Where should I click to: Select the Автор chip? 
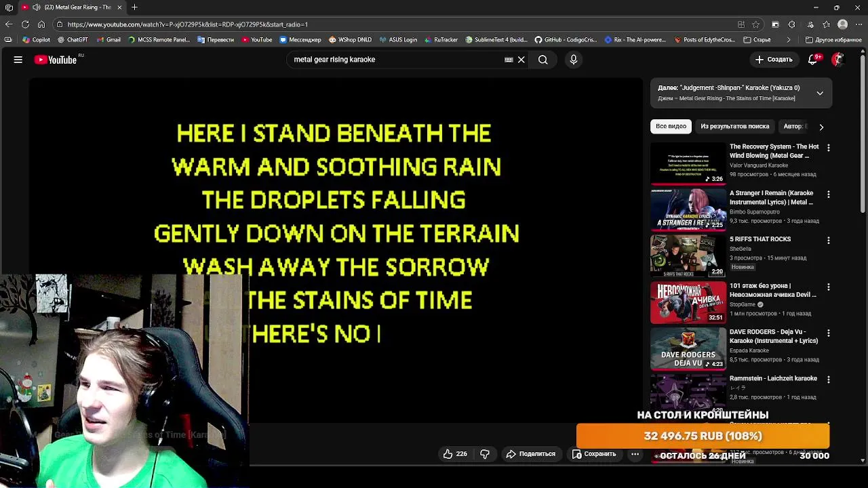tap(794, 126)
